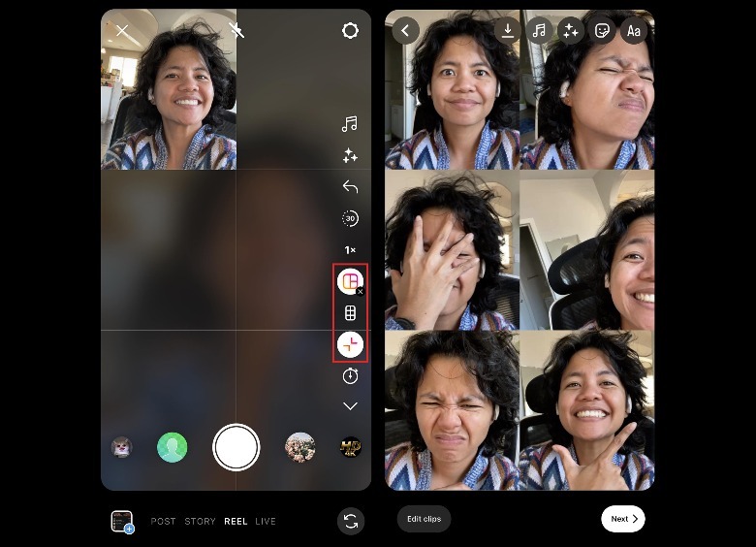Image resolution: width=756 pixels, height=547 pixels.
Task: Open camera settings gear icon
Action: tap(350, 31)
